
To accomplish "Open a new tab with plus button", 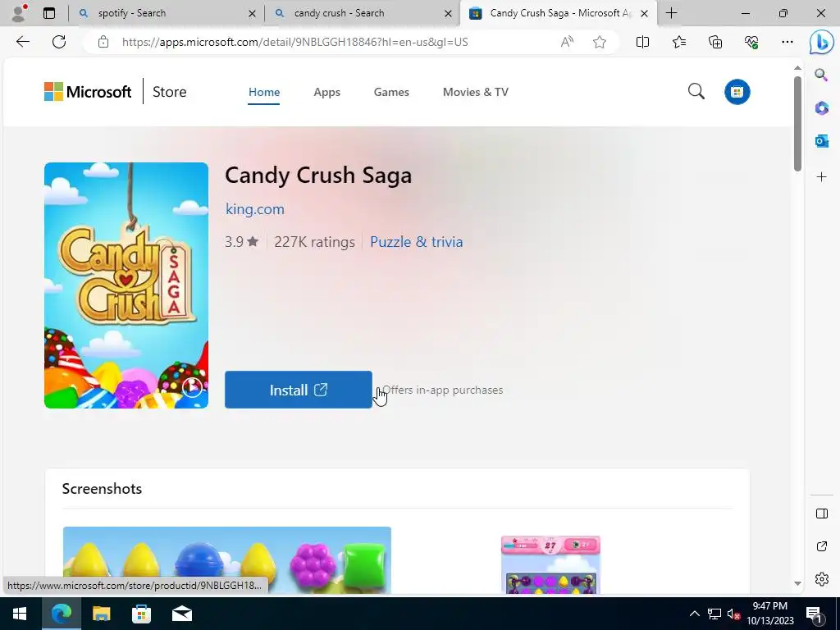I will pos(671,13).
